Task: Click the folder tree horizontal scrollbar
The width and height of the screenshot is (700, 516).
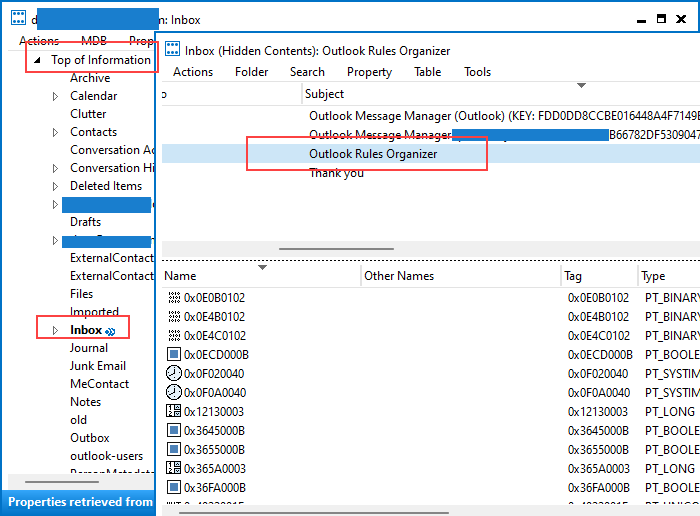Action: tap(62, 482)
